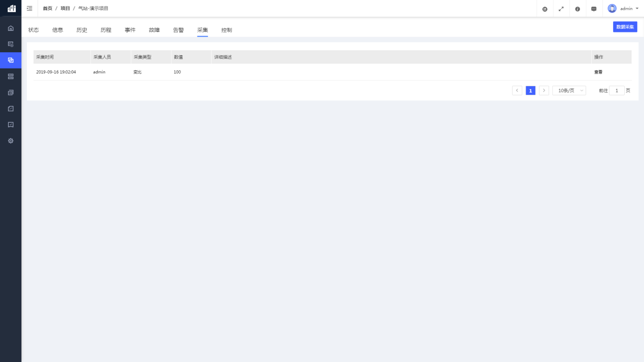The image size is (644, 362).
Task: Switch to the 告警 tab
Action: click(x=178, y=30)
